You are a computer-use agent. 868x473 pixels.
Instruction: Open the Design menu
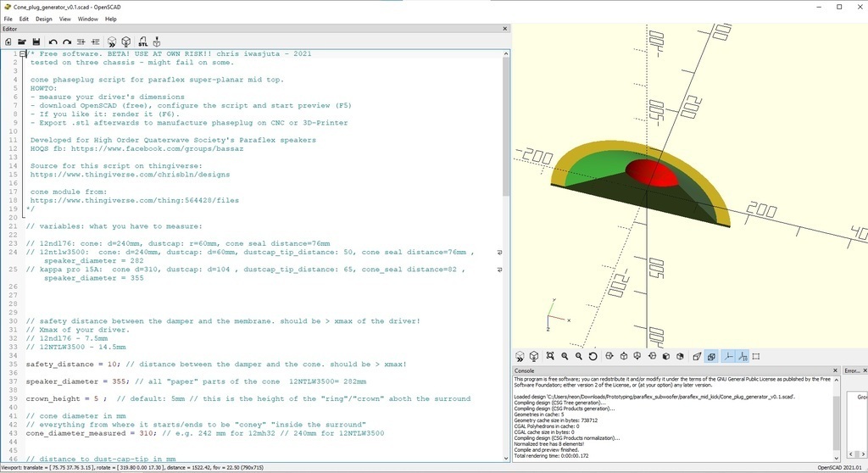click(x=43, y=19)
